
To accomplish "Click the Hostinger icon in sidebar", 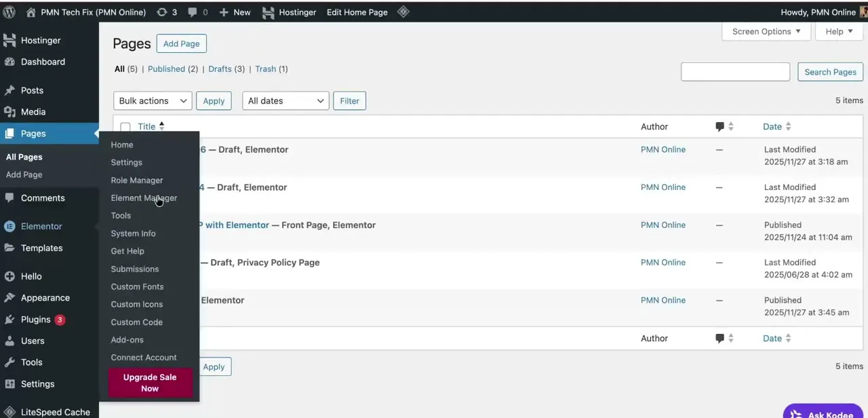I will pyautogui.click(x=9, y=40).
